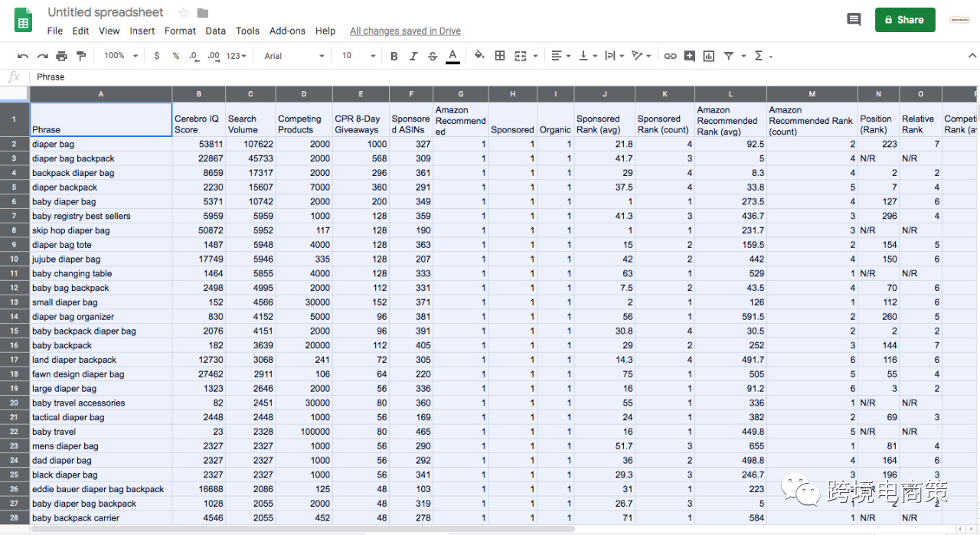
Task: Click the horizontal scrollbar thumb
Action: (302, 529)
